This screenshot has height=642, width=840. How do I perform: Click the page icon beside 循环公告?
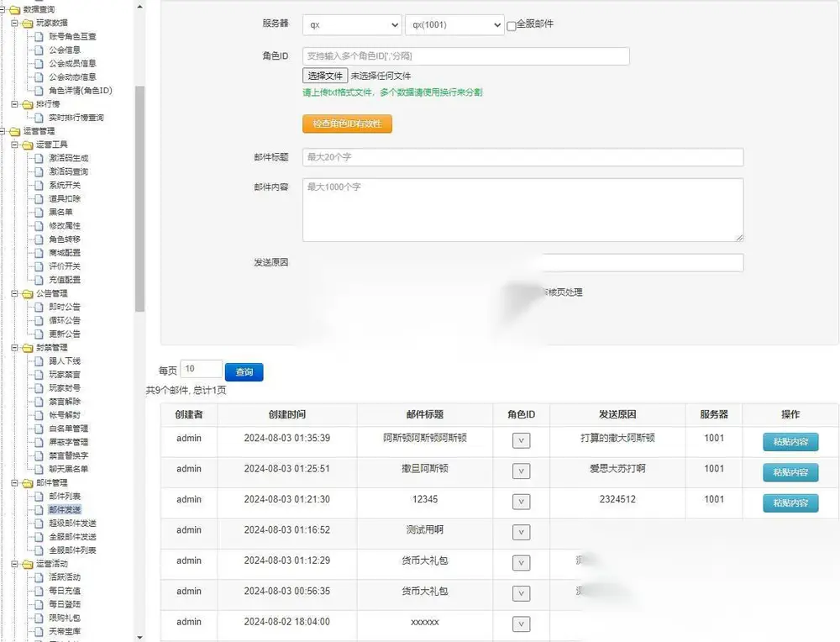click(39, 320)
